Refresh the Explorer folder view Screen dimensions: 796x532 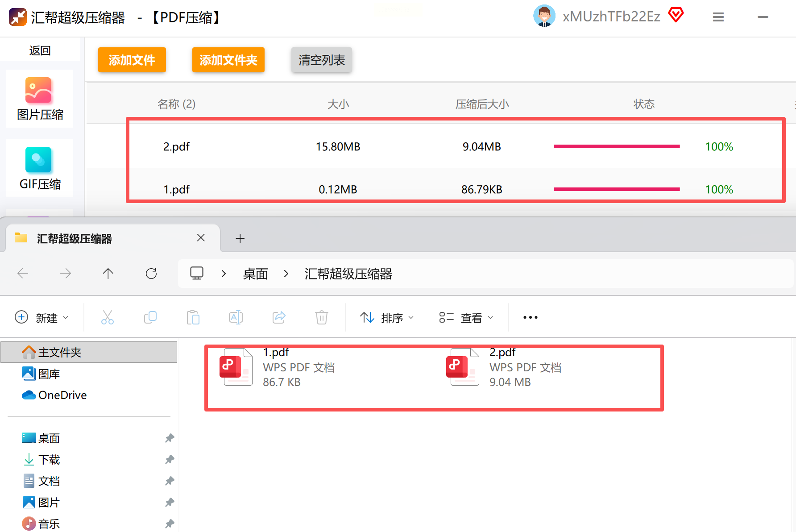pos(151,273)
